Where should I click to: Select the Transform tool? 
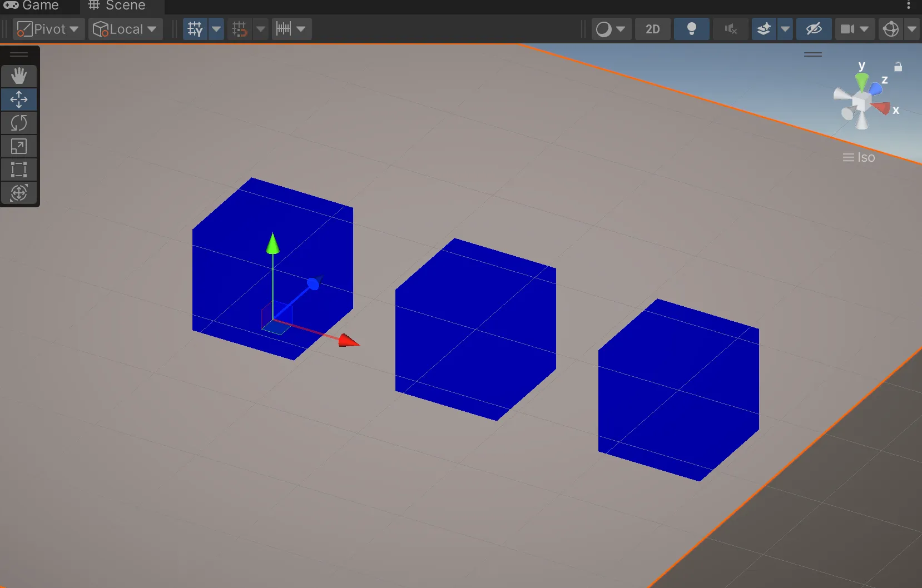pos(19,193)
